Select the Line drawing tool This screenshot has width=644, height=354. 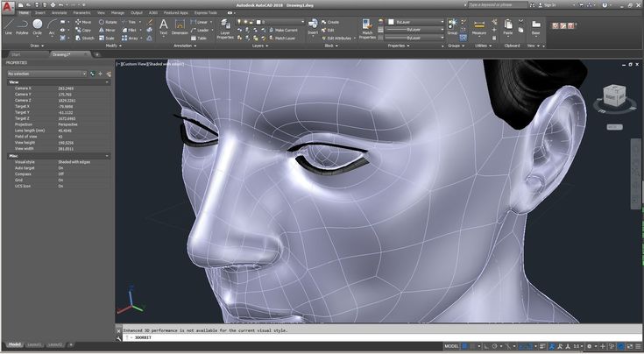click(9, 26)
